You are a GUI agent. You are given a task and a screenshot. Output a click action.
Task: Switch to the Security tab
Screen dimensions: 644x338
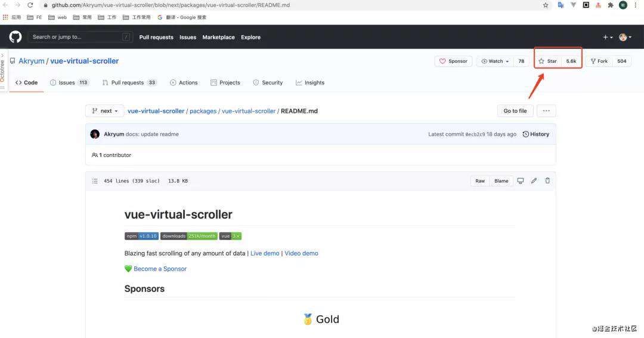[x=268, y=82]
